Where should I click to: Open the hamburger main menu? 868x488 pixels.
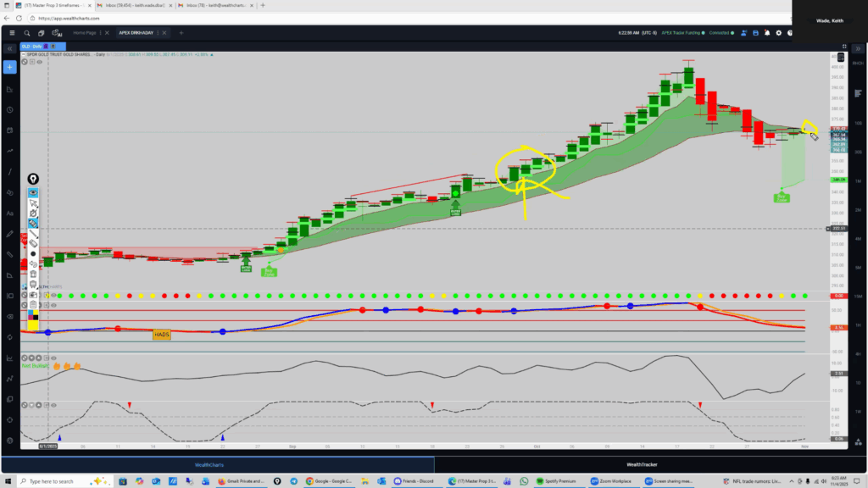(x=10, y=33)
